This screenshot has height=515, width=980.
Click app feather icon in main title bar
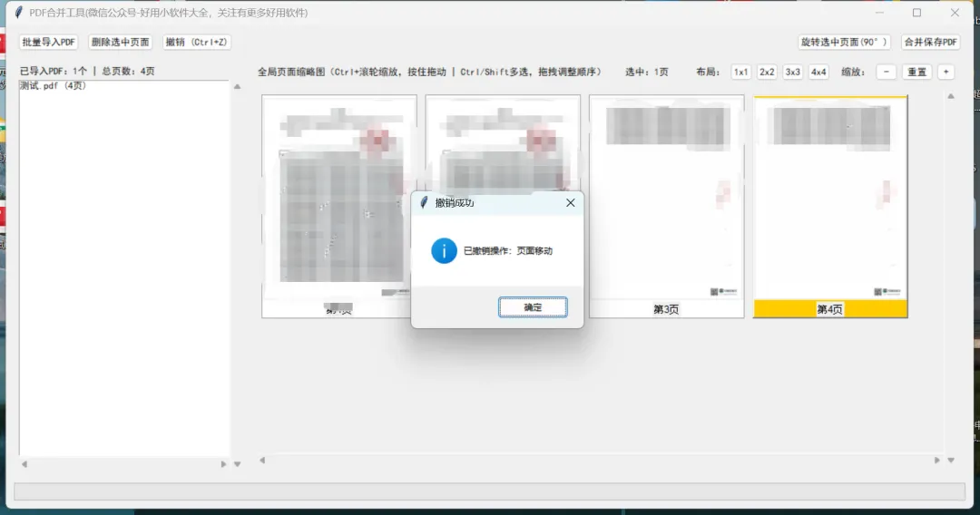tap(19, 13)
